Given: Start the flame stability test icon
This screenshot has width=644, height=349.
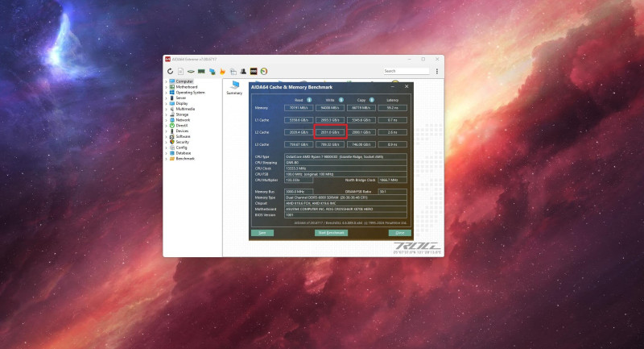Looking at the screenshot, I should pyautogui.click(x=223, y=71).
